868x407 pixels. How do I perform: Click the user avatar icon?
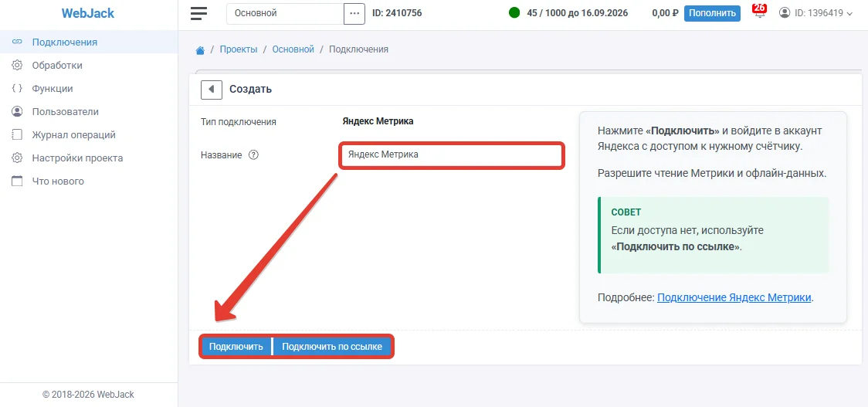pyautogui.click(x=785, y=12)
